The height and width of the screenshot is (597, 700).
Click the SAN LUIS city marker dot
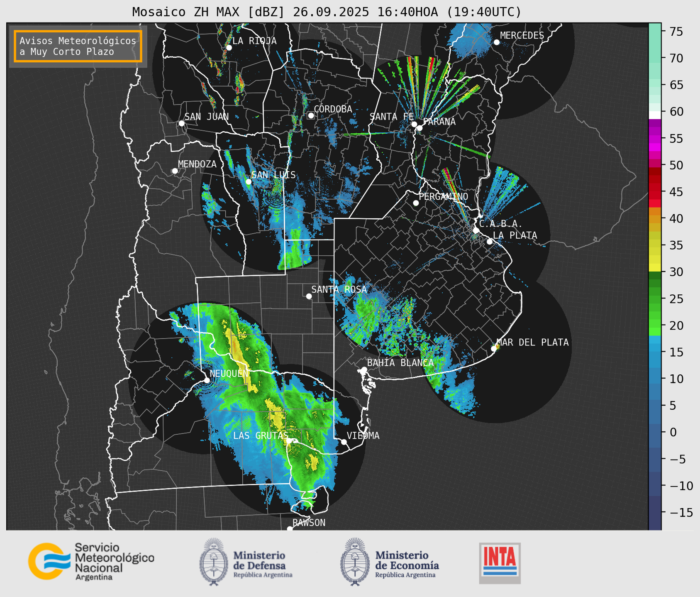(248, 181)
